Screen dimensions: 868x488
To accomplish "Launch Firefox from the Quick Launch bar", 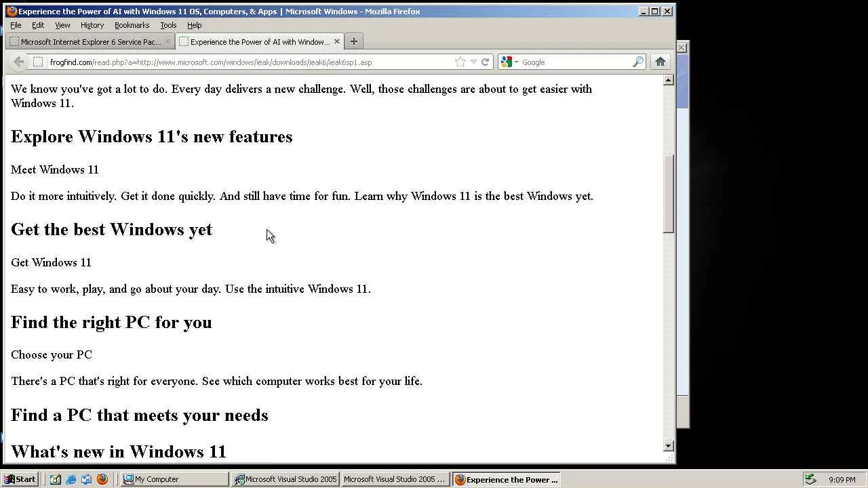I will coord(102,479).
